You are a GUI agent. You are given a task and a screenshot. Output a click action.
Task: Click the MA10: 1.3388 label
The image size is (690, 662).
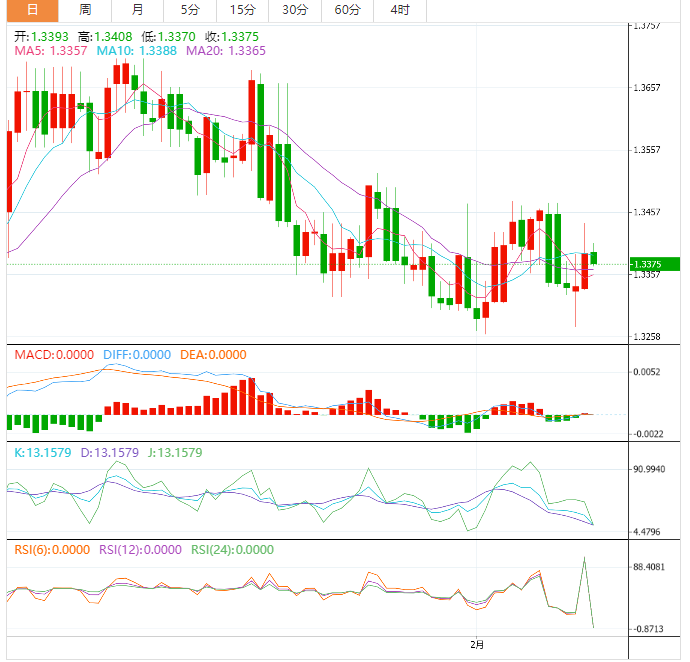click(x=136, y=51)
